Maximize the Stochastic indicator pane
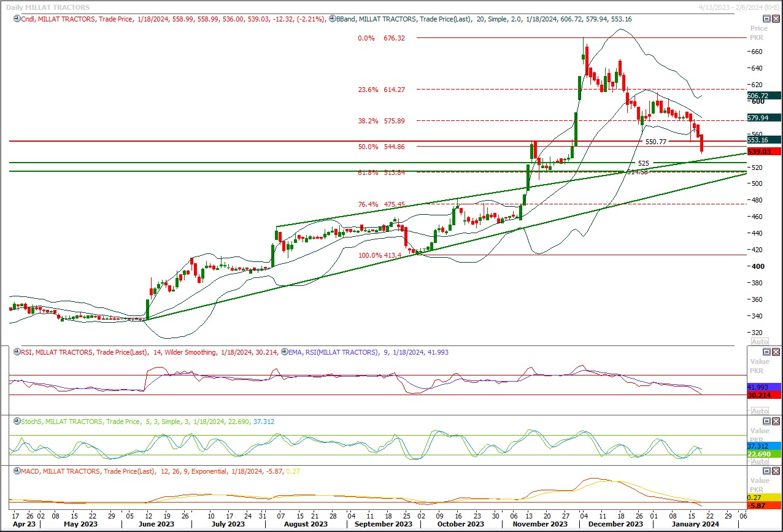This screenshot has height=532, width=783. [767, 422]
